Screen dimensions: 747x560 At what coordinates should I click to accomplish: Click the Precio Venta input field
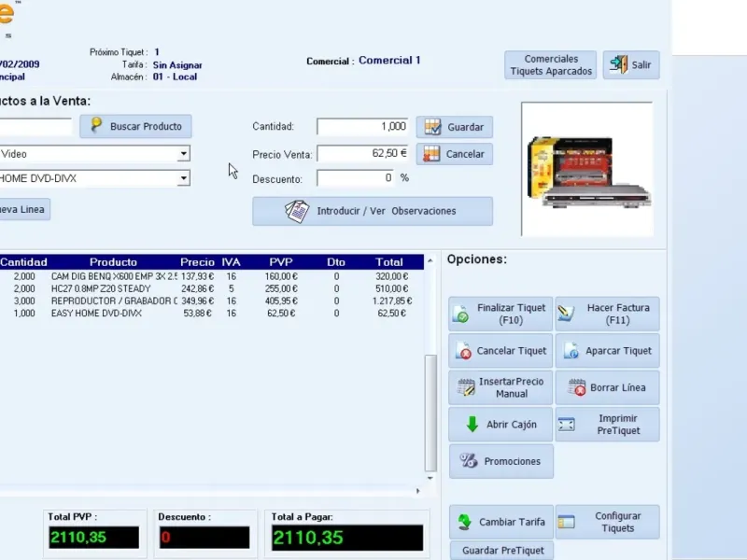[362, 154]
